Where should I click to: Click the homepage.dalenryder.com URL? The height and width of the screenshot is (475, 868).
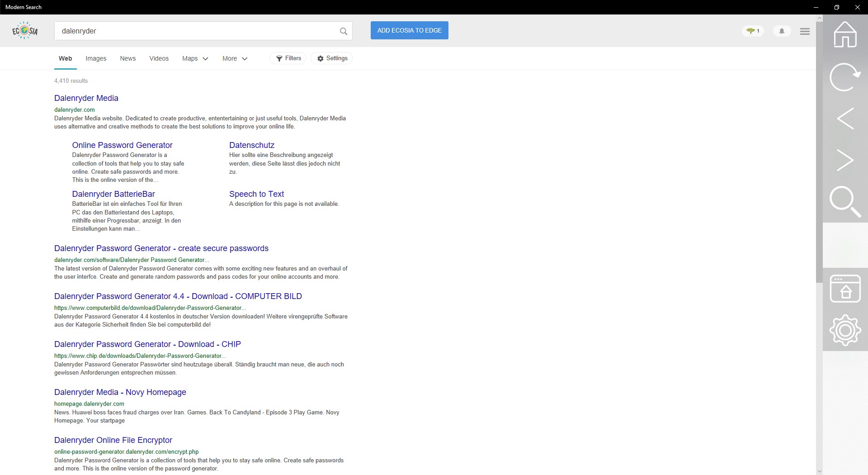pos(89,404)
